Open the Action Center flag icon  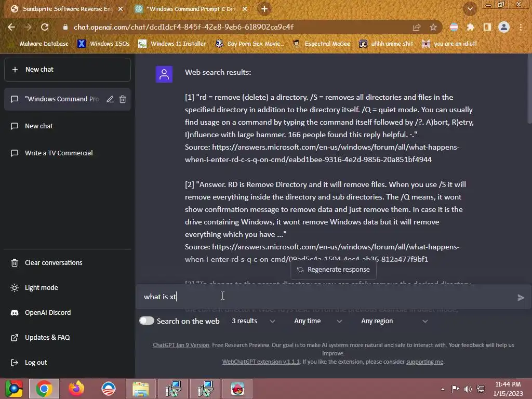[x=455, y=389]
